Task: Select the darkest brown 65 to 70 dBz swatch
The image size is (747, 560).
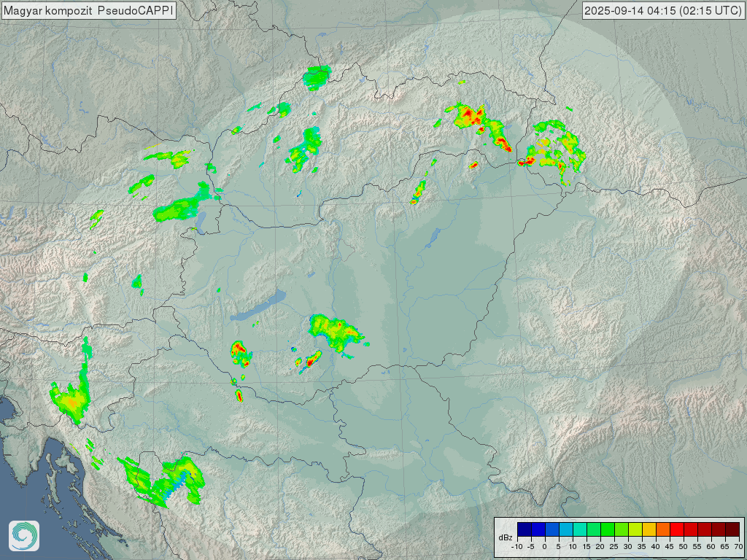Action: pyautogui.click(x=732, y=529)
